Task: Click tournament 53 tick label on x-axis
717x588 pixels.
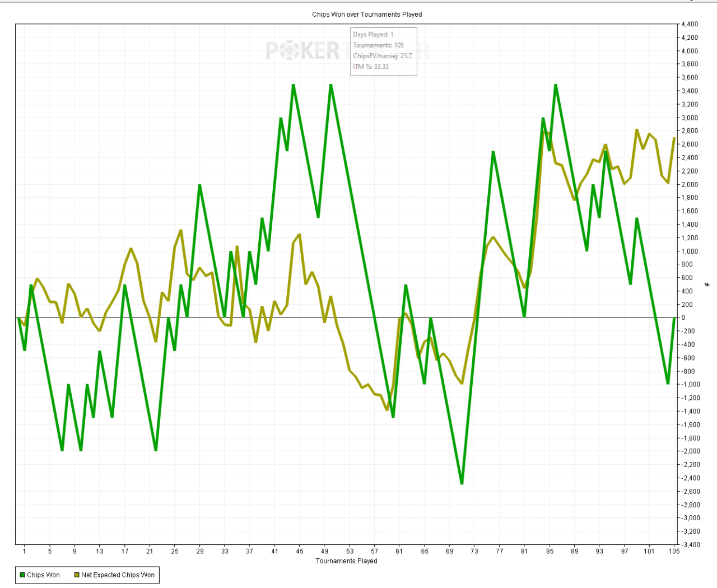Action: 350,552
